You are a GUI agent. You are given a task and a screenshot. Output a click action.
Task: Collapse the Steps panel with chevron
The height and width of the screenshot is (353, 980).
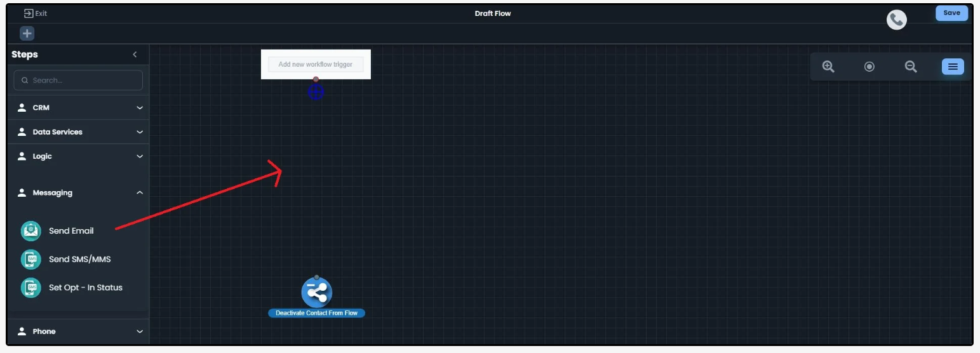pyautogui.click(x=135, y=55)
